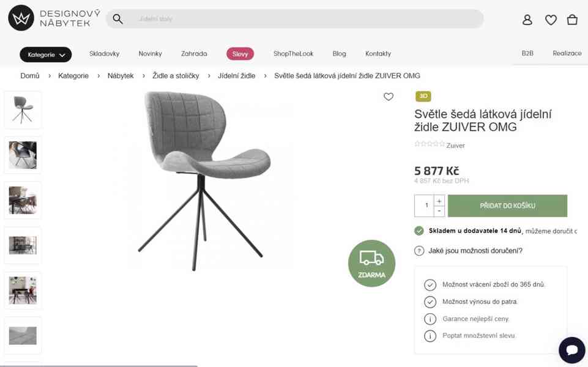Open the wishlist heart in header
The height and width of the screenshot is (367, 588).
(551, 20)
